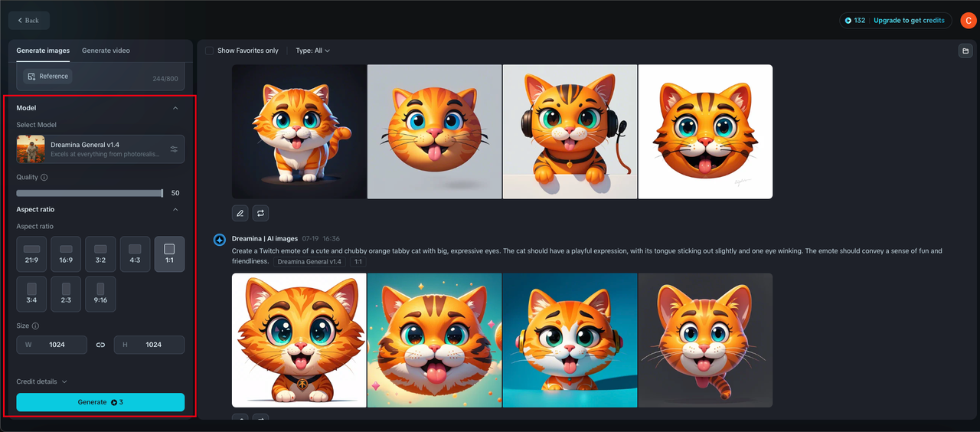Image resolution: width=980 pixels, height=432 pixels.
Task: Open first-row cat with white paws thumbnail
Action: coord(299,132)
